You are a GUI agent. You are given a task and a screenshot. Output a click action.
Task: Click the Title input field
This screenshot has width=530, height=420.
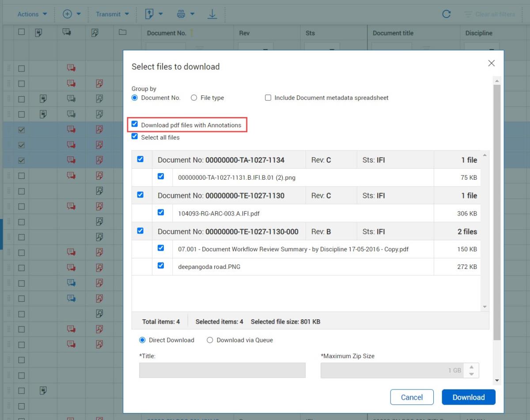(x=222, y=371)
